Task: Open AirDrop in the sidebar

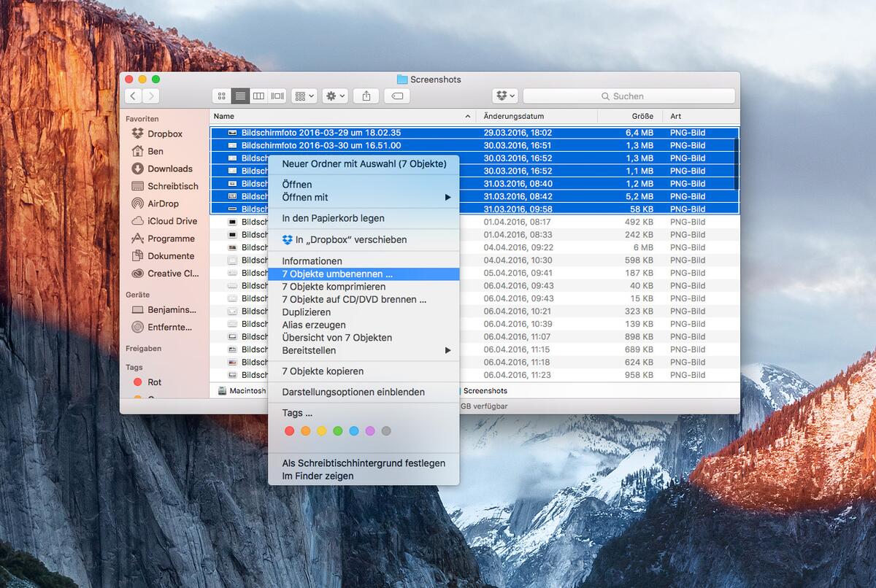Action: (x=162, y=204)
